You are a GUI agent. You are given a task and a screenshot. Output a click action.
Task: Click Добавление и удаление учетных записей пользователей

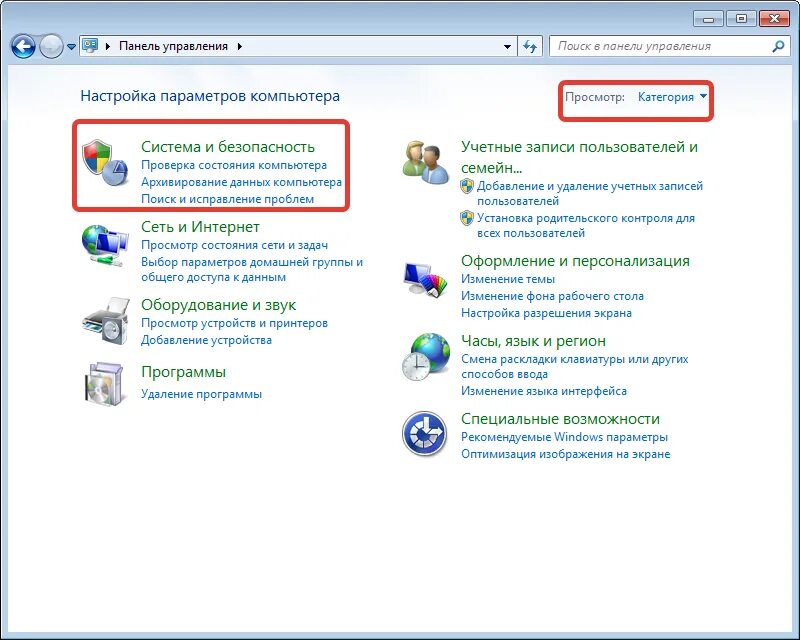tap(590, 193)
